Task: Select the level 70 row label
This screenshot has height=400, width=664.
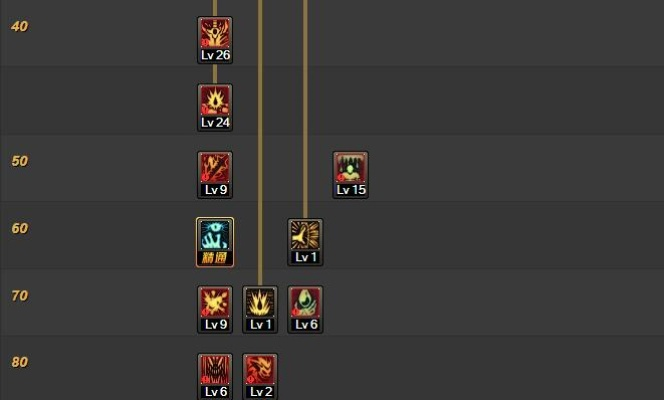Action: (x=19, y=295)
